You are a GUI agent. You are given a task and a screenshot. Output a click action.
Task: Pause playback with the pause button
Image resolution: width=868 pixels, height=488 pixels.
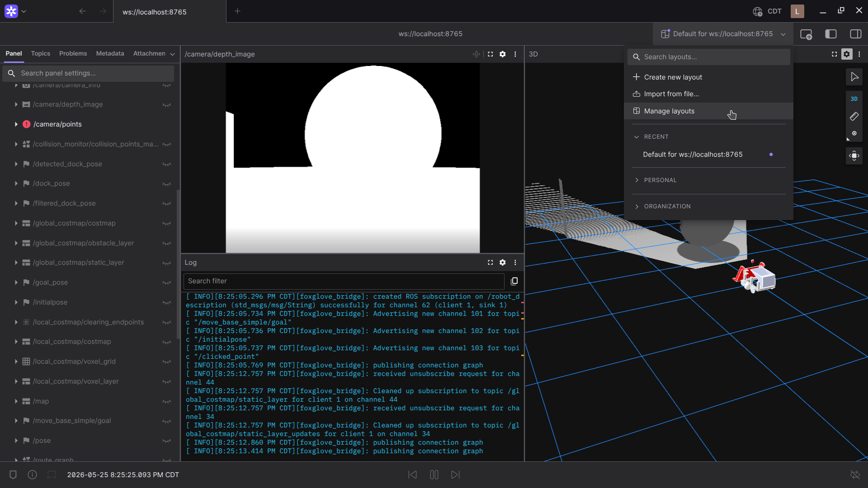click(434, 474)
